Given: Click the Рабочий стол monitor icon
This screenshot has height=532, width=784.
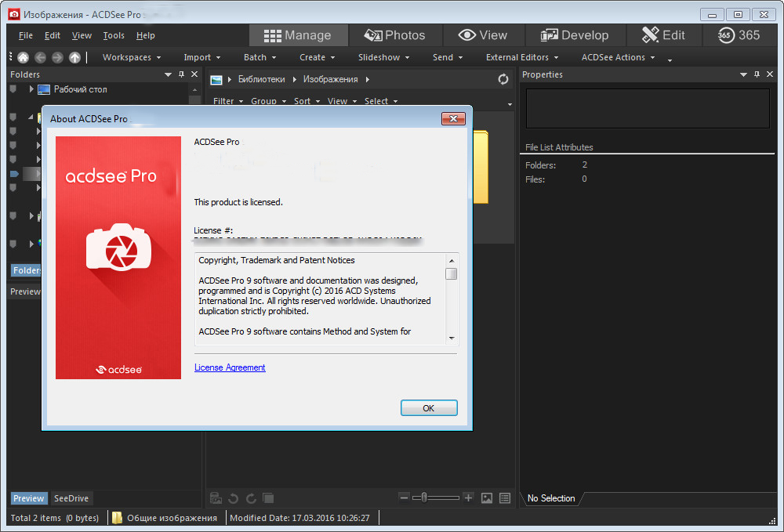Looking at the screenshot, I should click(44, 90).
